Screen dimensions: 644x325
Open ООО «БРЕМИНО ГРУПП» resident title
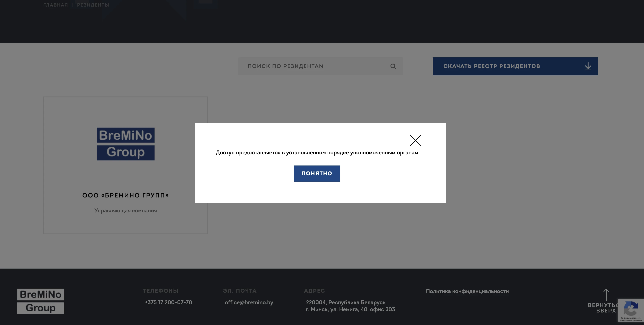tap(125, 195)
